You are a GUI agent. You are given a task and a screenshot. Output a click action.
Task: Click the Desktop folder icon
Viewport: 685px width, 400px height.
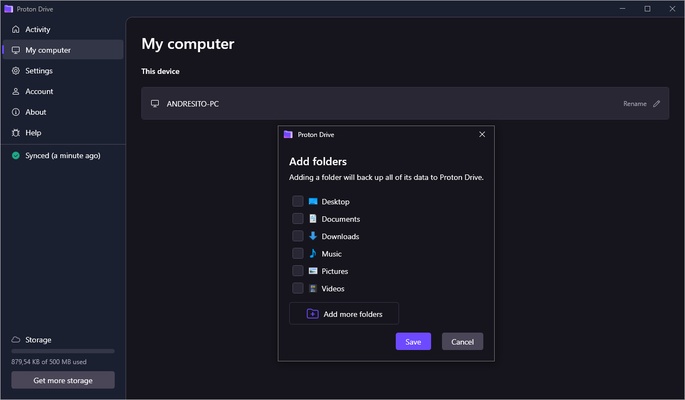[x=313, y=201]
